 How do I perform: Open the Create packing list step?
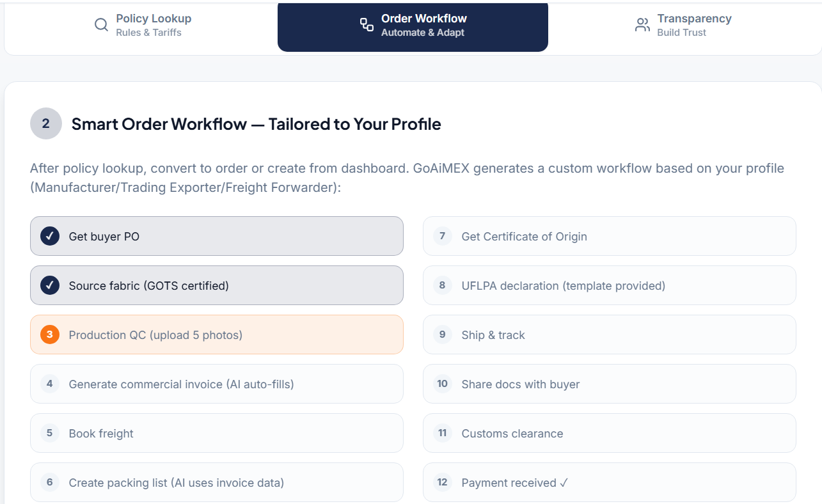216,482
